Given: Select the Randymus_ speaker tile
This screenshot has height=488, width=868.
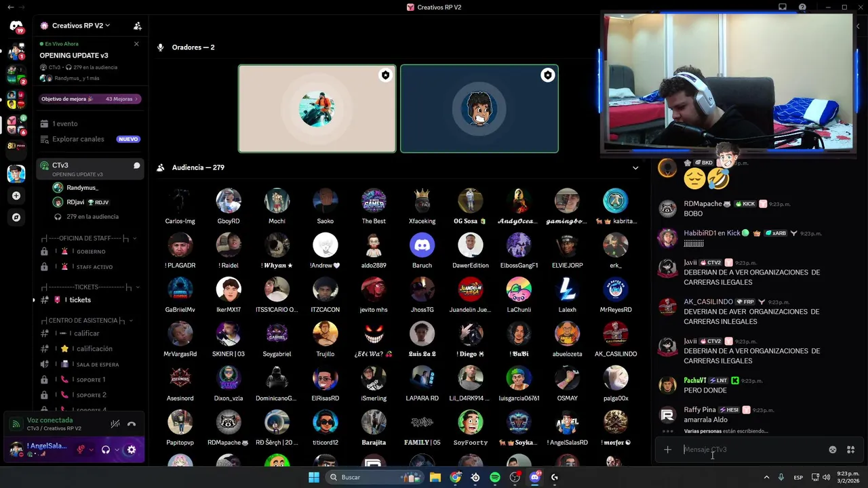Looking at the screenshot, I should [x=317, y=108].
